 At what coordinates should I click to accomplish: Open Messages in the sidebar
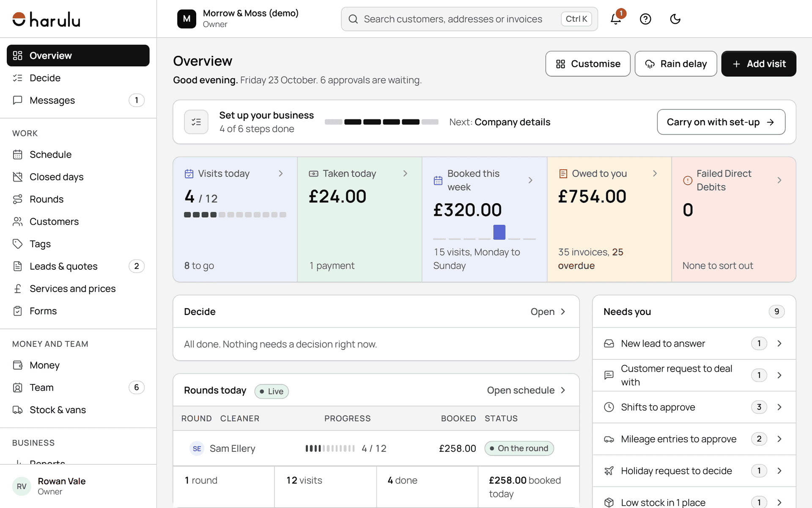(78, 100)
